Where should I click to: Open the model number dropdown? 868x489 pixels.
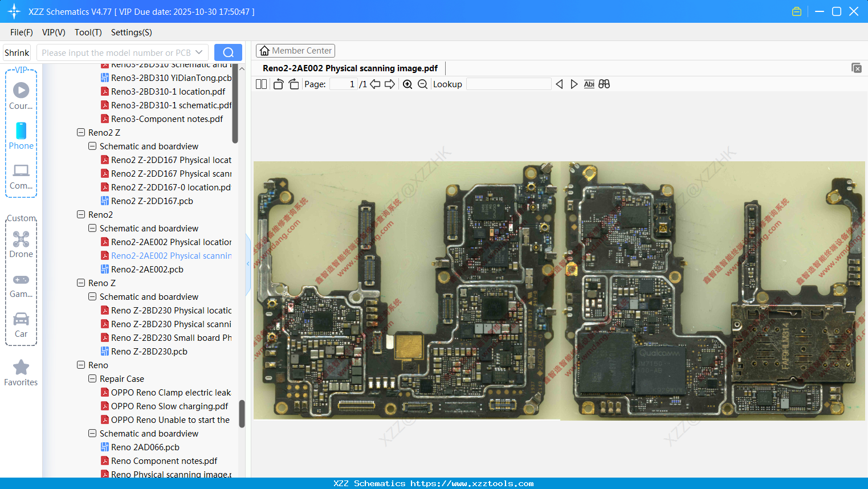point(199,52)
